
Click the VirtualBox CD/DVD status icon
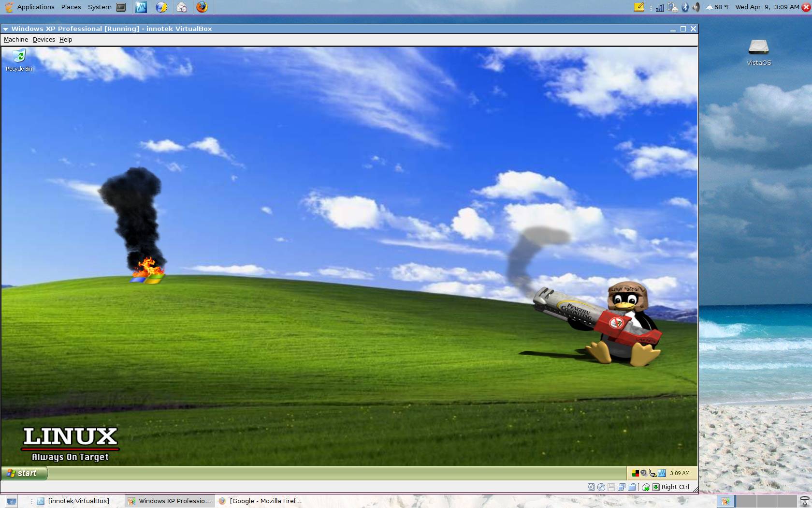pos(601,487)
